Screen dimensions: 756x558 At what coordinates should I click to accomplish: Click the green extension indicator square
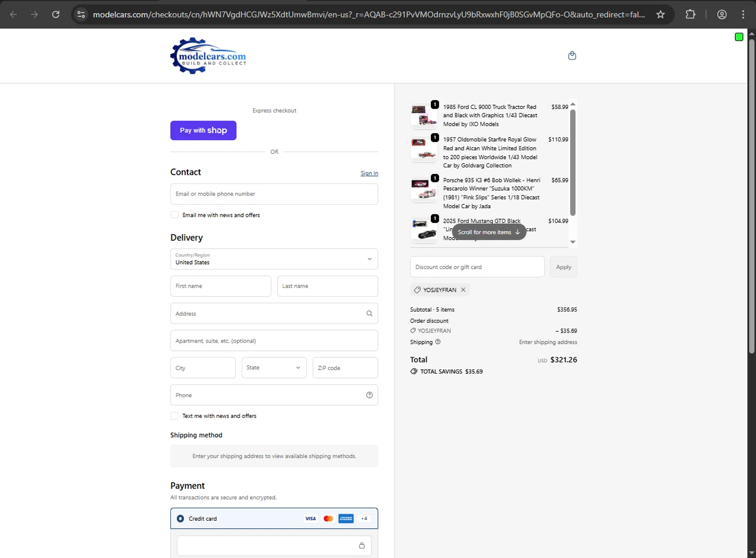[x=739, y=37]
